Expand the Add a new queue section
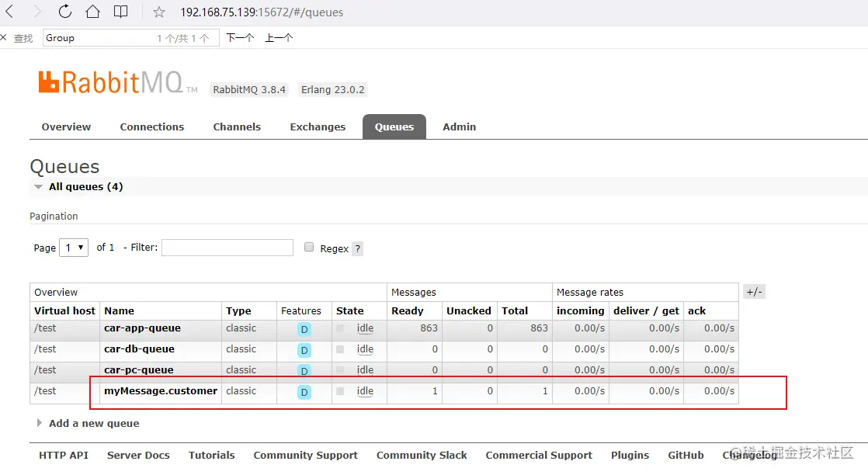The width and height of the screenshot is (868, 475). tap(88, 423)
